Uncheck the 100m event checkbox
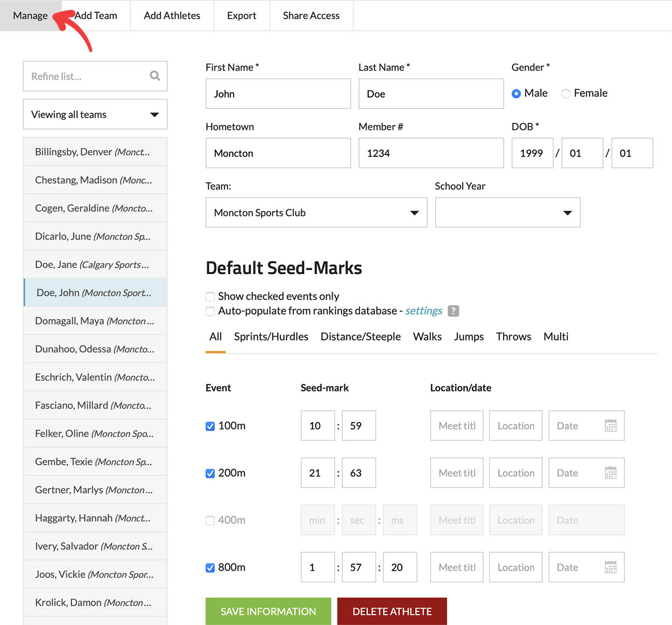This screenshot has width=672, height=625. pyautogui.click(x=210, y=426)
